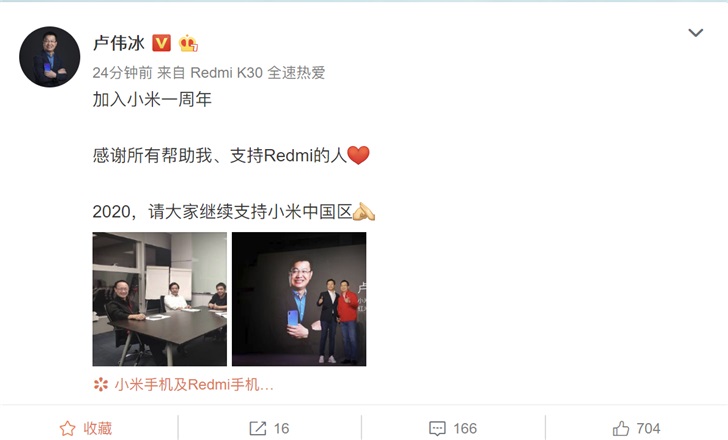
Task: Open the post options chevron menu
Action: [695, 32]
